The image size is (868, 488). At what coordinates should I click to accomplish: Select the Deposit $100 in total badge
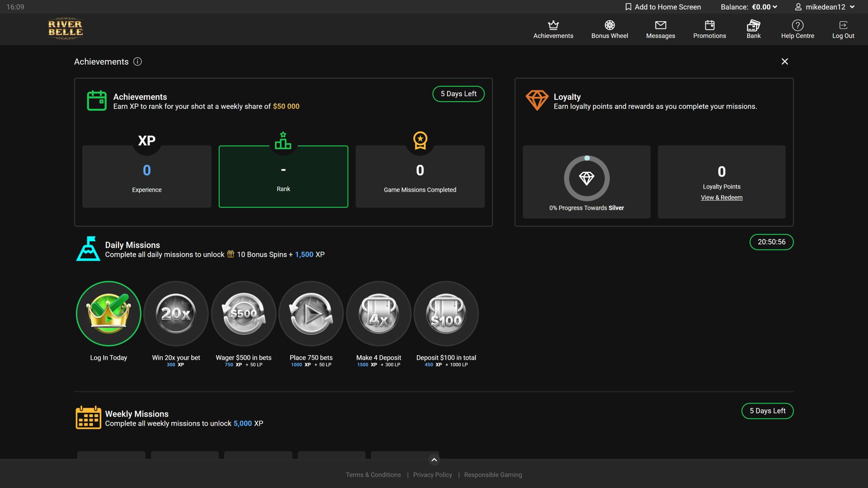pos(446,314)
